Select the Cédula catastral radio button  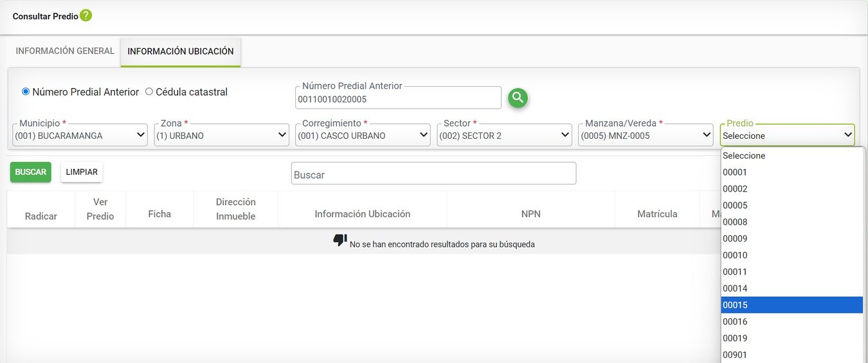pos(149,92)
